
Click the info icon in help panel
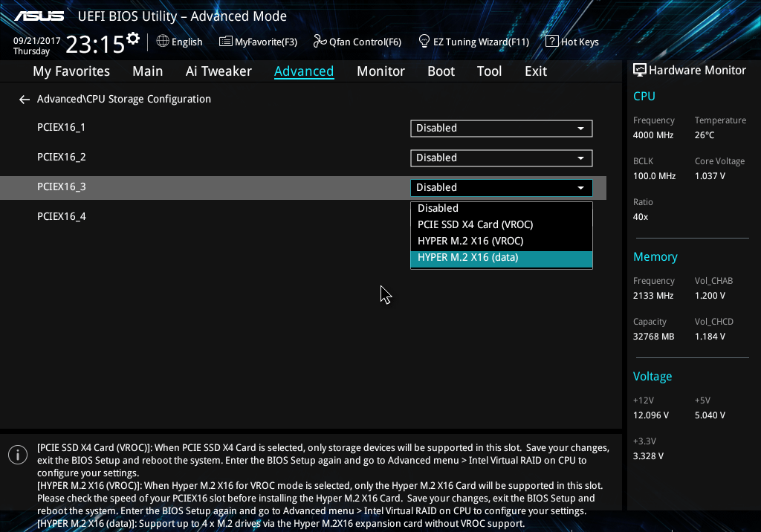[18, 455]
